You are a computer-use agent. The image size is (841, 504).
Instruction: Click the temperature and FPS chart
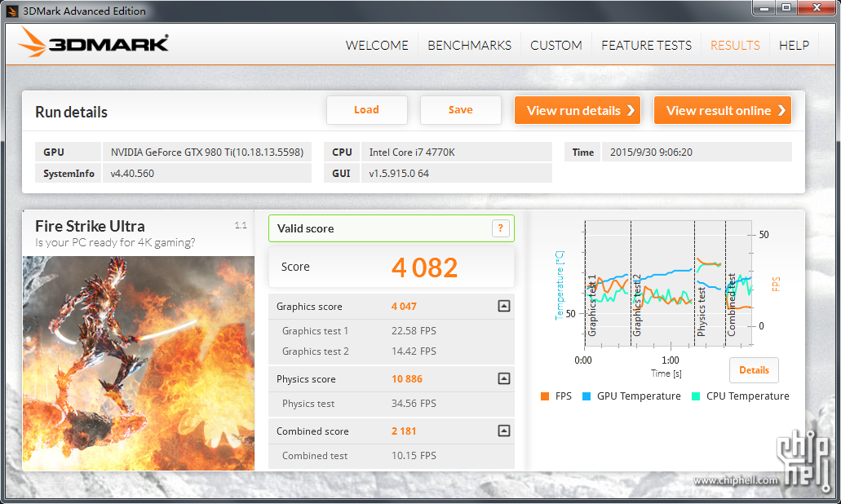point(668,283)
